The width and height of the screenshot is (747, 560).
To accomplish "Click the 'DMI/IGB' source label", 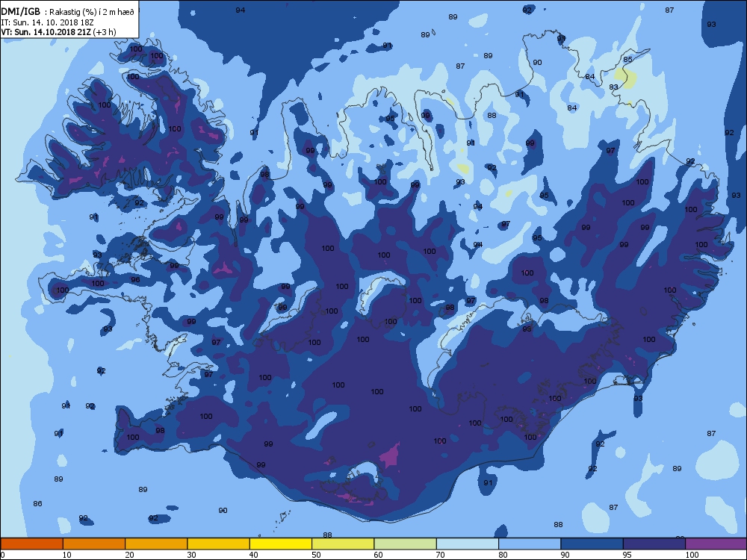I will coord(20,11).
